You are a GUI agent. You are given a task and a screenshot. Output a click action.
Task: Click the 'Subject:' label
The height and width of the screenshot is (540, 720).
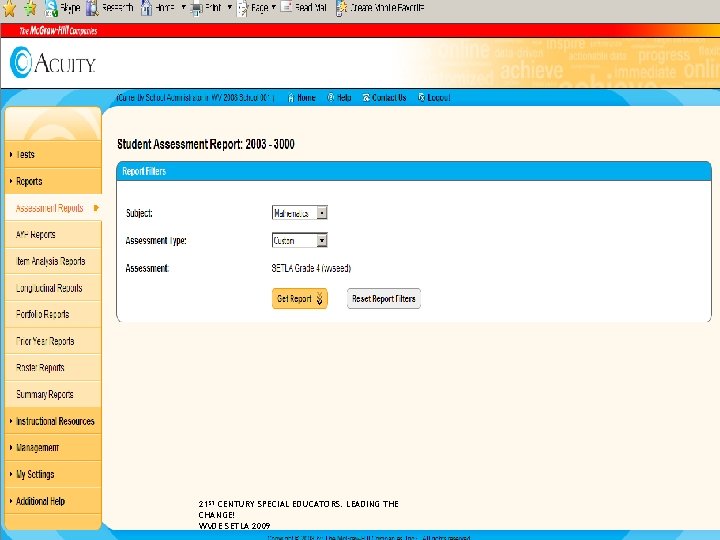click(139, 213)
